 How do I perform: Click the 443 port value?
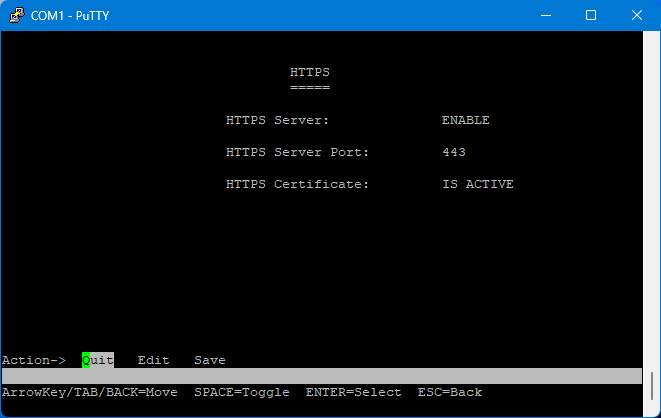pos(453,152)
